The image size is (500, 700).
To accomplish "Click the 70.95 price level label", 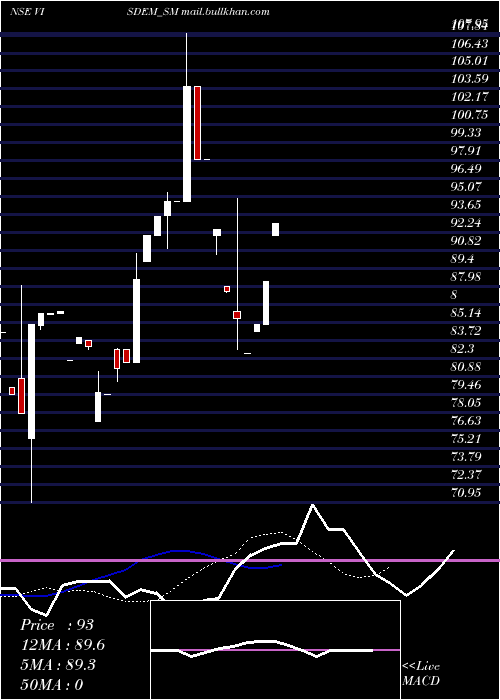I will tap(466, 493).
